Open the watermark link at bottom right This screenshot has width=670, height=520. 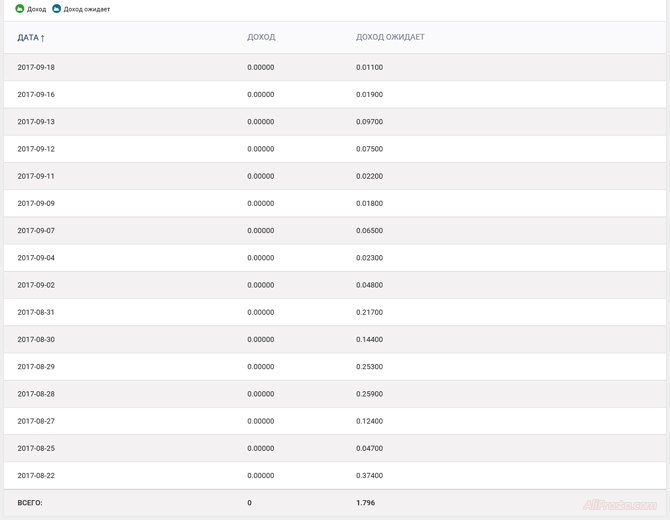click(619, 505)
